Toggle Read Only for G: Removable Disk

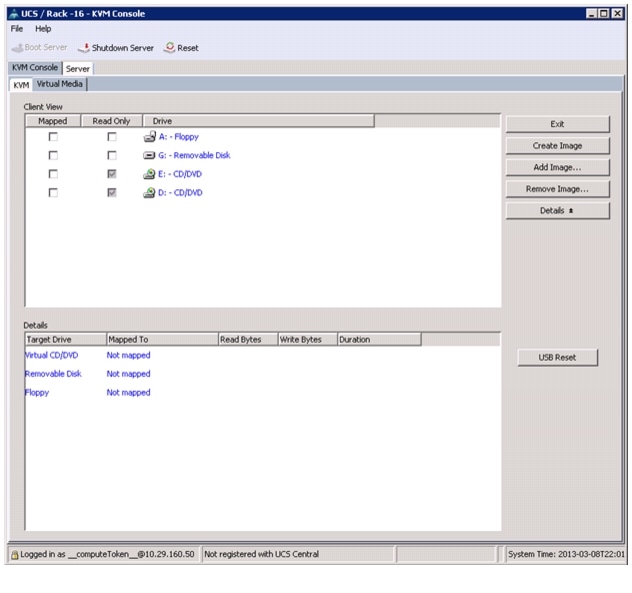tap(112, 155)
